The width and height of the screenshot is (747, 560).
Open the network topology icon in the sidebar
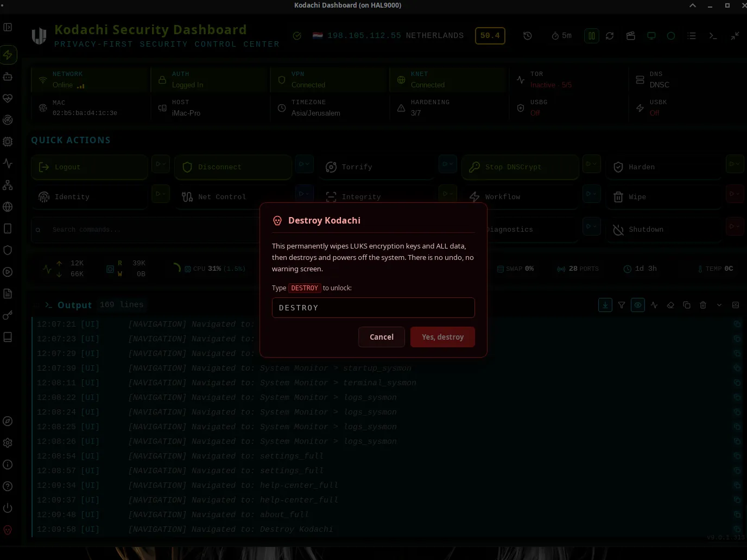pos(8,185)
